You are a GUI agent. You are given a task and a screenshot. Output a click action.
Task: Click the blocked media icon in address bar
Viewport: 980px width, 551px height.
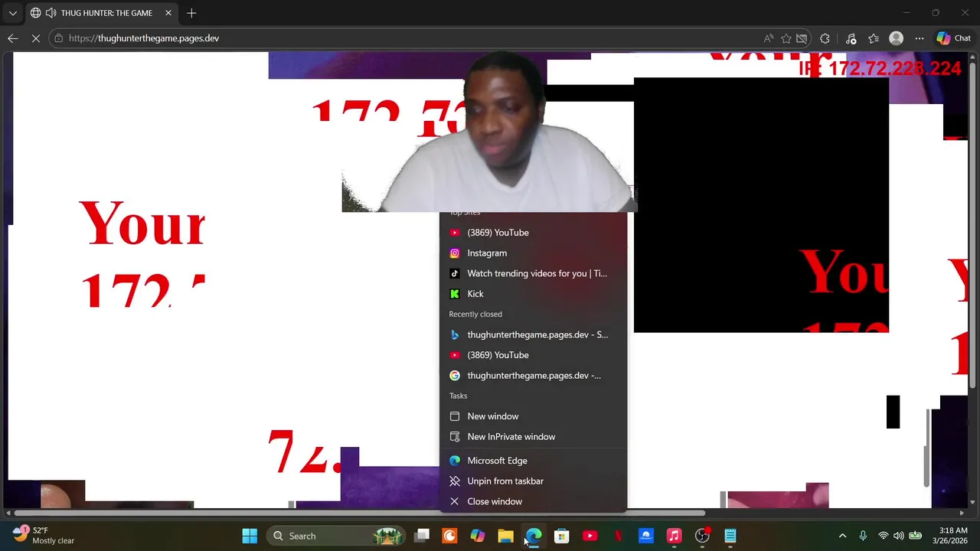(x=802, y=38)
